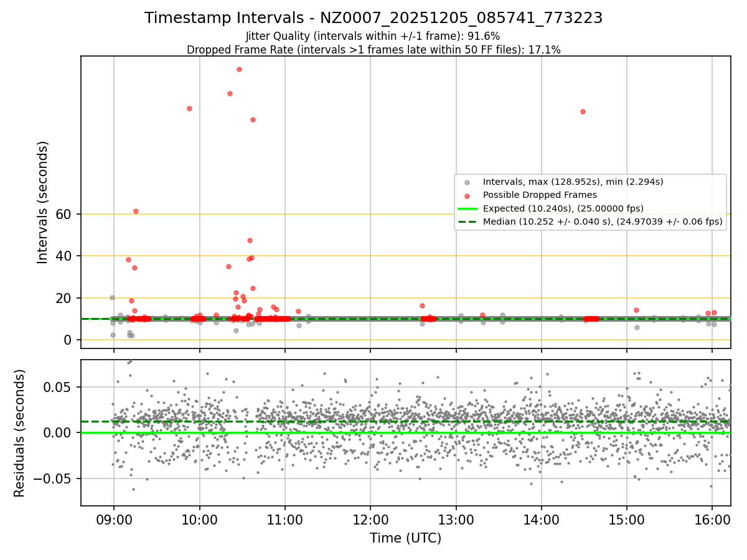Click the '13:00' x-axis tick label
The image size is (747, 560).
[x=456, y=520]
